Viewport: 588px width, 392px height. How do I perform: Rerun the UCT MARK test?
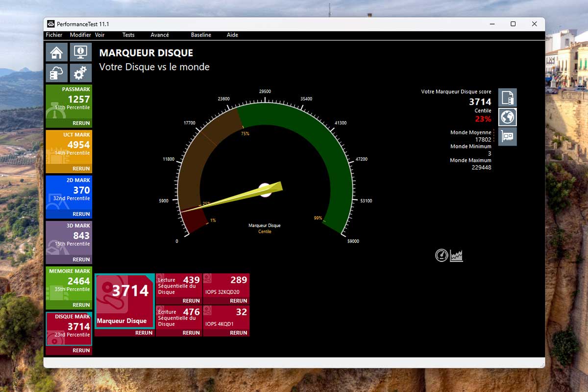pos(81,169)
